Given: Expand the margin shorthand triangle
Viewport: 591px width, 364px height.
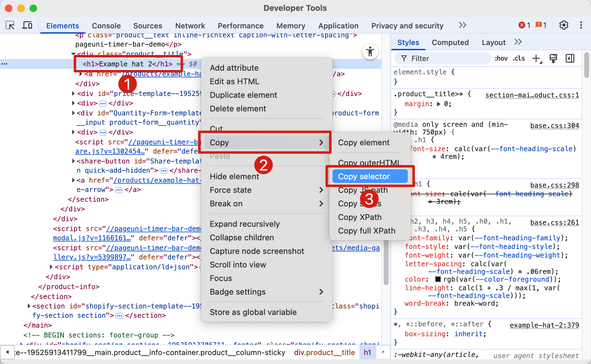Looking at the screenshot, I should tap(439, 104).
